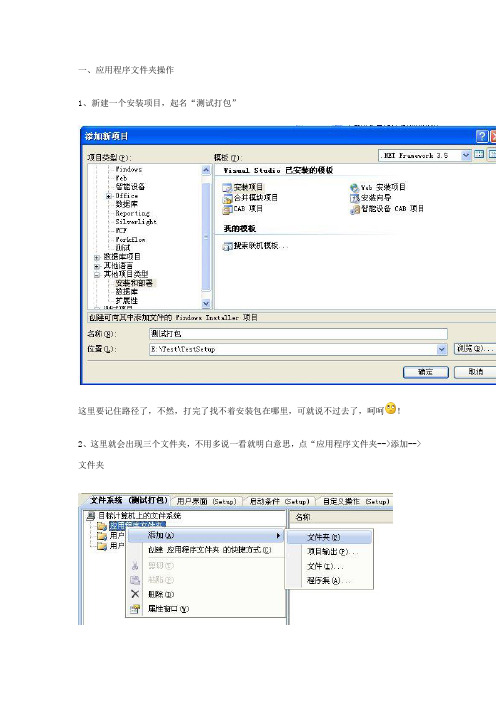Choose 文件(I)... in the submenu
The image size is (496, 702).
(329, 566)
